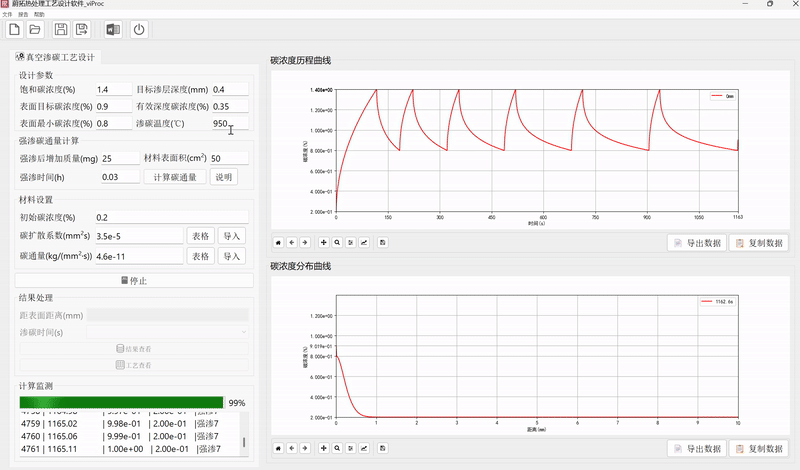The height and width of the screenshot is (470, 800).
Task: Select the pan tool under 碳浓度历程曲线 chart
Action: (323, 242)
